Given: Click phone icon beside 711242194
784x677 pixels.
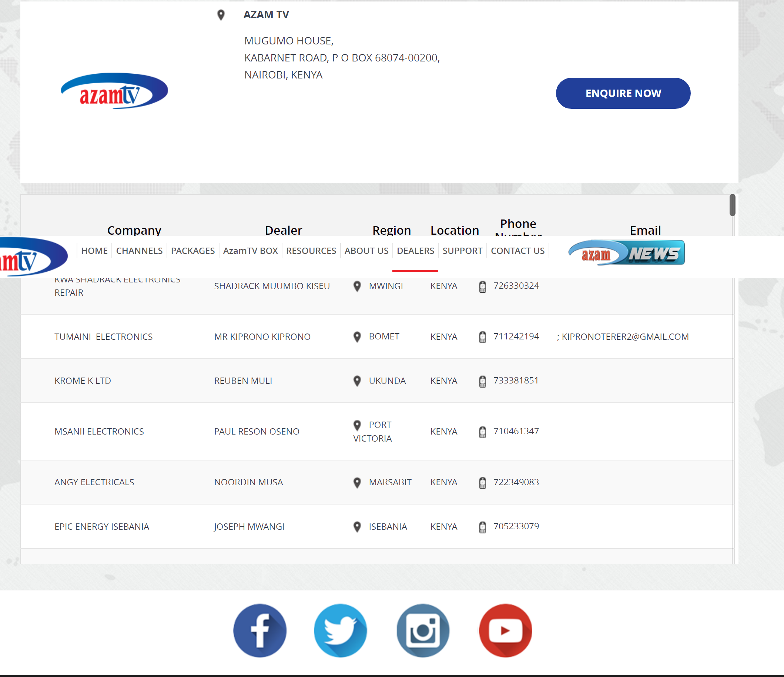Looking at the screenshot, I should 482,337.
